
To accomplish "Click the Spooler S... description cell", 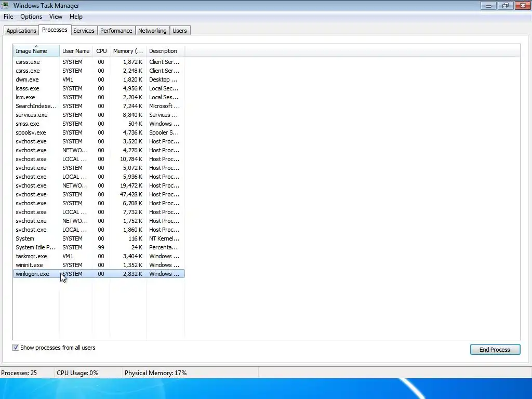I will click(x=164, y=132).
